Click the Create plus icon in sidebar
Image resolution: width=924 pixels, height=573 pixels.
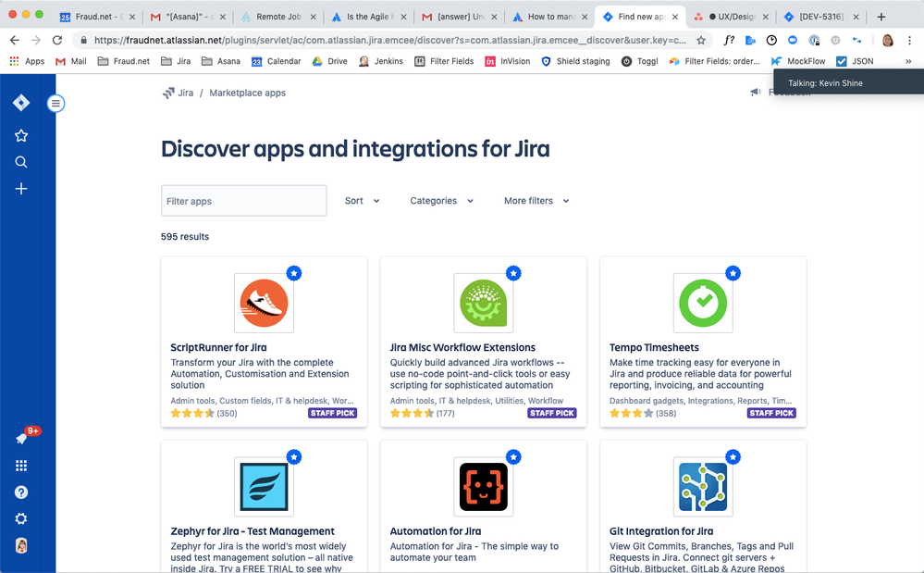pos(21,189)
